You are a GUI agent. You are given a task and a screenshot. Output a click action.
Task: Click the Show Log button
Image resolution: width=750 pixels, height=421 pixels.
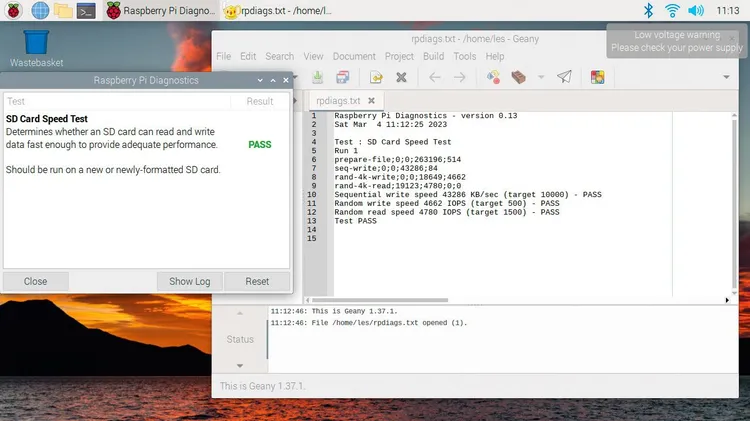(x=189, y=281)
